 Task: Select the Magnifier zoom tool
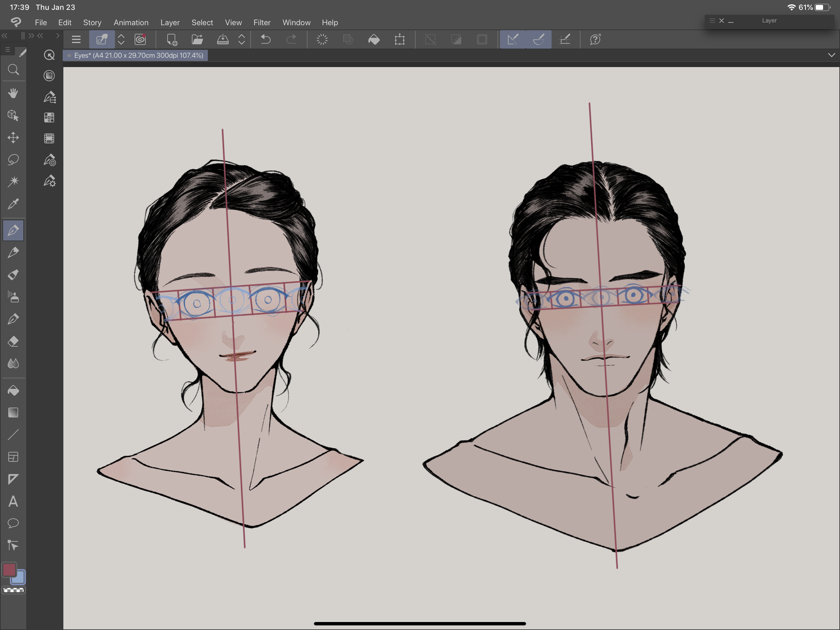pos(13,70)
